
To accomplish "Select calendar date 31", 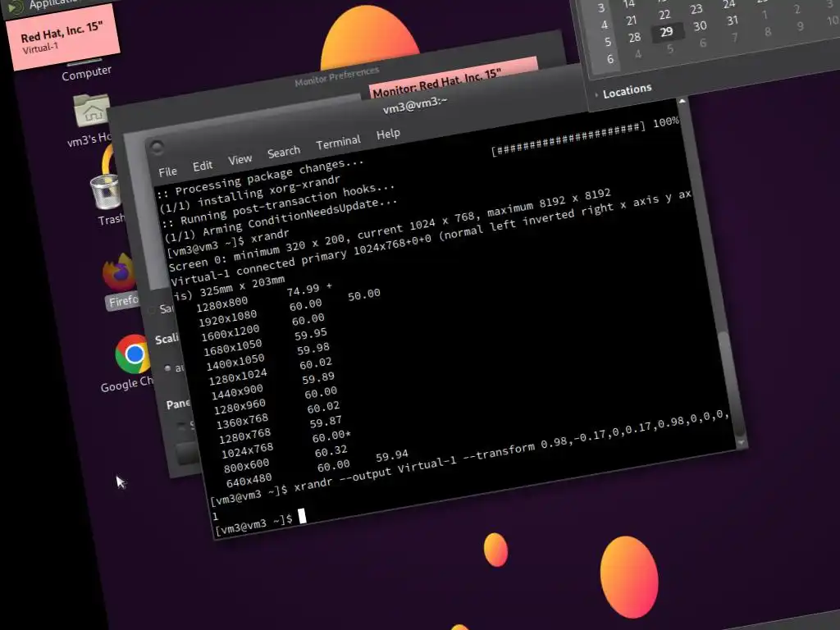I will pos(733,21).
